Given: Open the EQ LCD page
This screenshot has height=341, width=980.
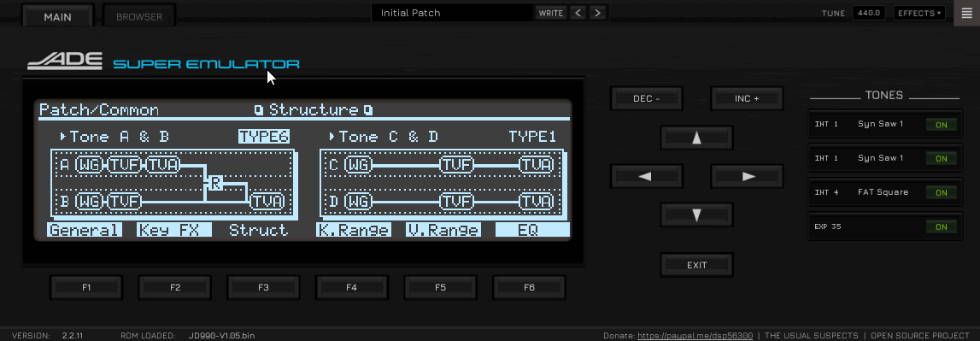Looking at the screenshot, I should [532, 230].
